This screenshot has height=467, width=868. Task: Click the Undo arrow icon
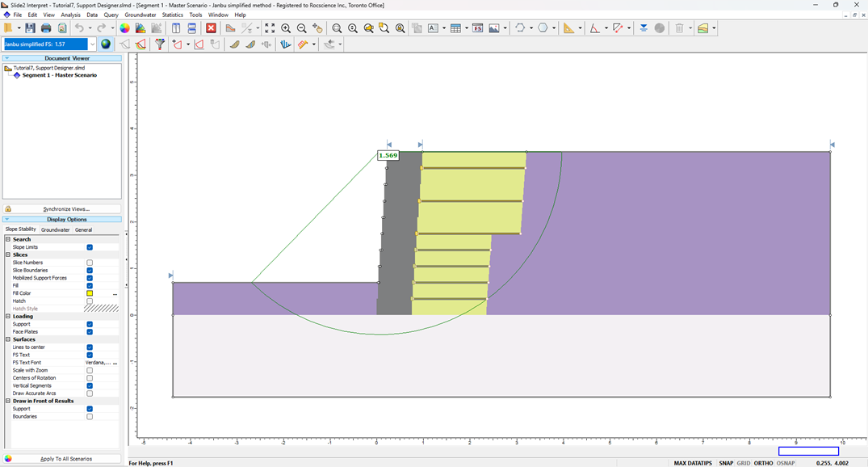79,28
